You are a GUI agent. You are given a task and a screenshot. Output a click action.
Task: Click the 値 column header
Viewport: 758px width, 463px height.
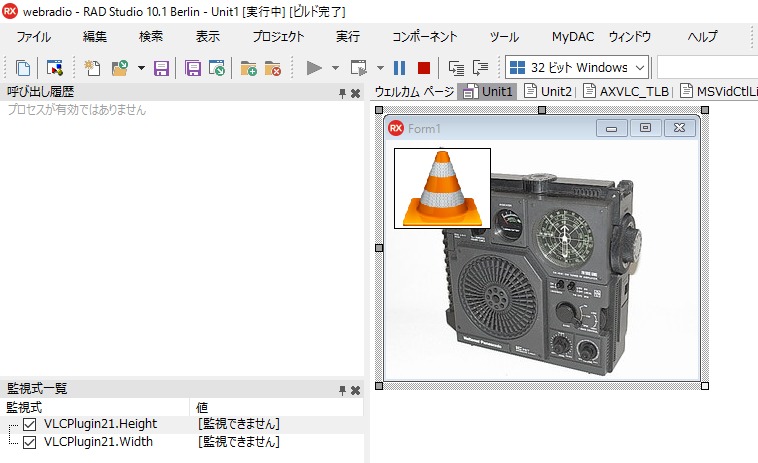pyautogui.click(x=202, y=407)
